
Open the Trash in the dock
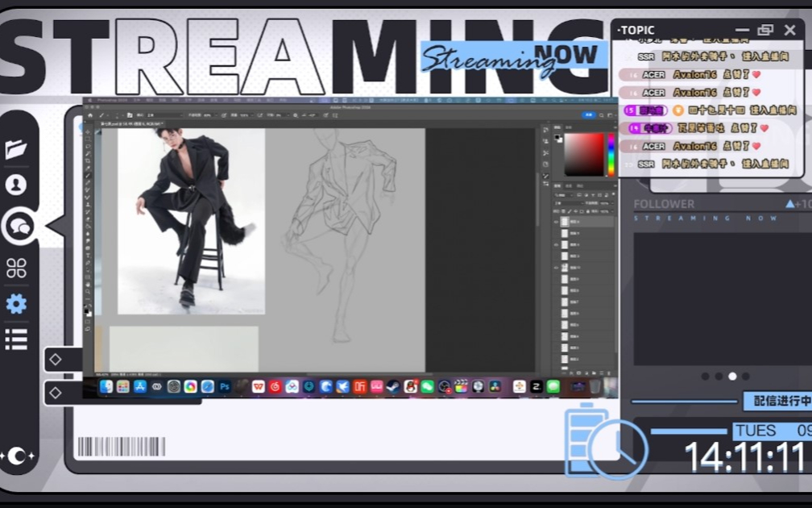coord(595,387)
